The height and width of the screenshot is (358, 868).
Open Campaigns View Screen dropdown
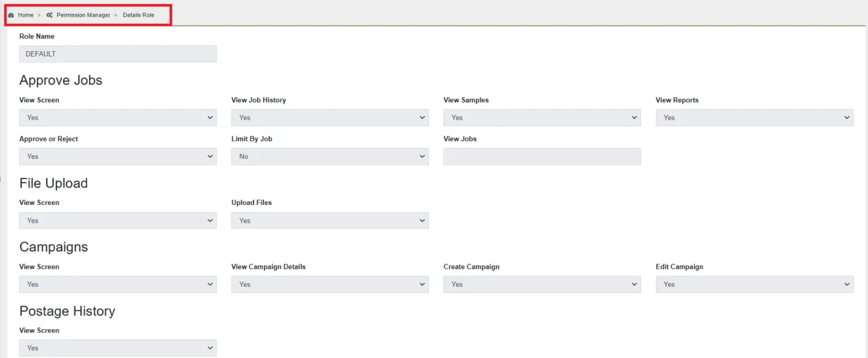pyautogui.click(x=118, y=284)
